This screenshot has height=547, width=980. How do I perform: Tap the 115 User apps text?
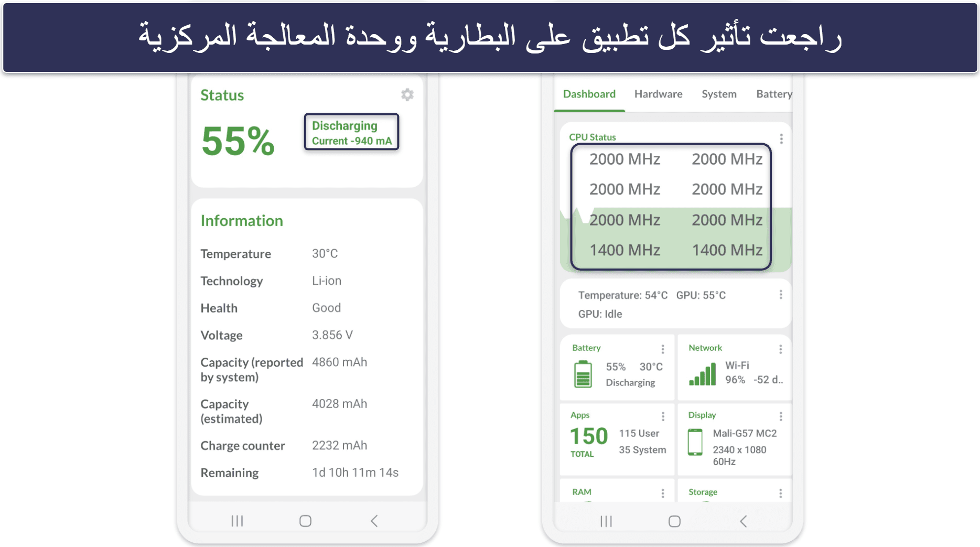[x=639, y=433]
